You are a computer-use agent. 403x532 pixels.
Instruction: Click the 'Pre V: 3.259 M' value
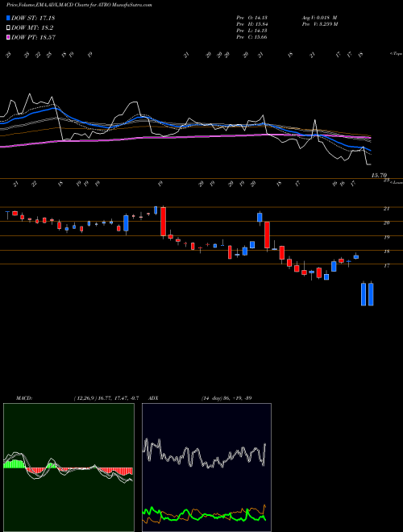pos(319,24)
